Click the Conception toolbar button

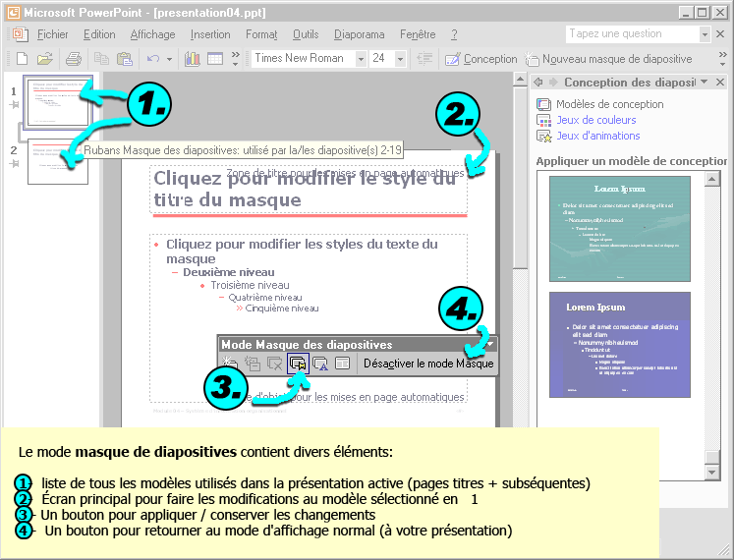480,59
